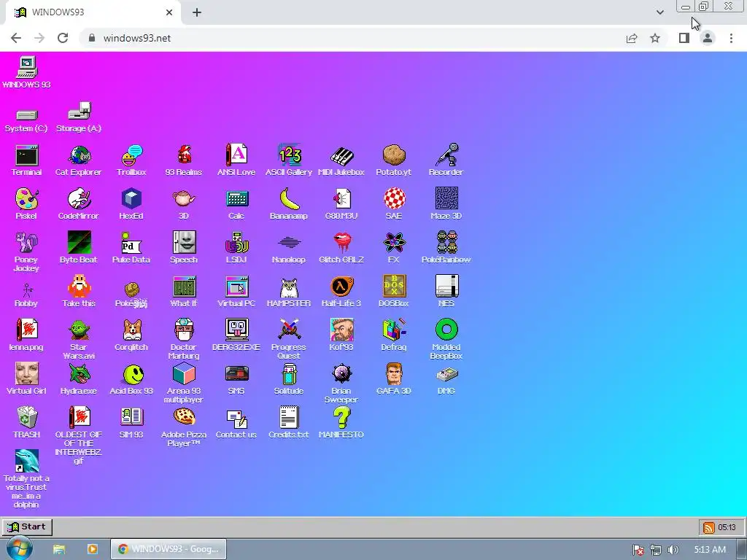Open Storage (A:) floppy drive icon

pos(79,117)
